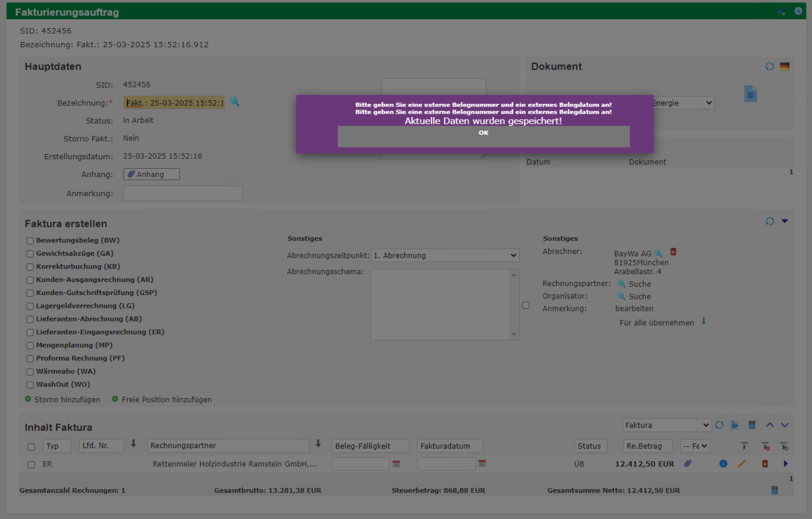Refresh the Inhalt Faktura list
812x519 pixels.
click(x=719, y=425)
